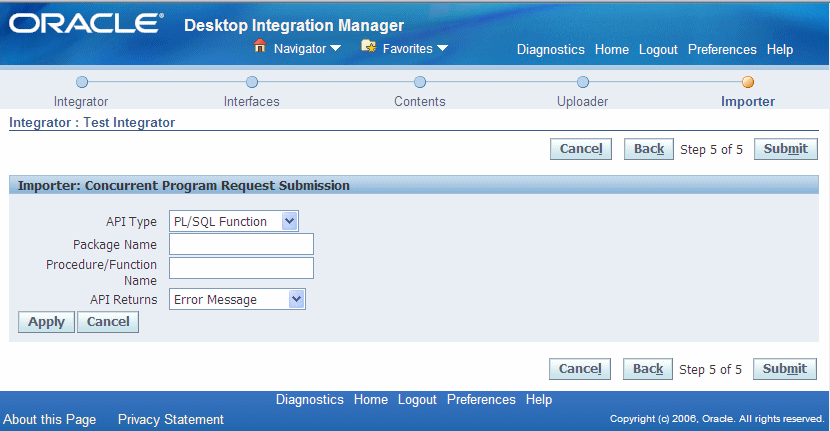Open About this Page link
The width and height of the screenshot is (830, 431).
50,419
